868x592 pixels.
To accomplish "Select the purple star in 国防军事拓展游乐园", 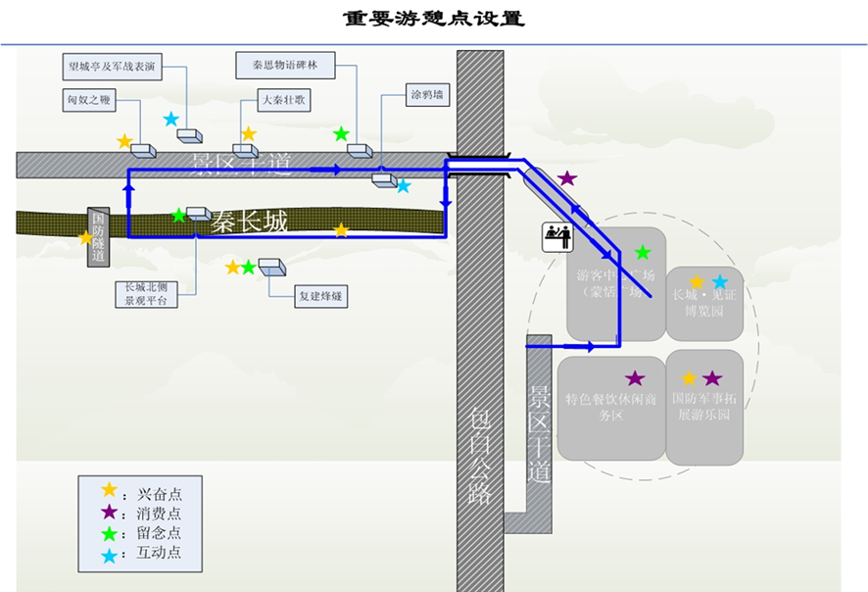I will click(x=712, y=378).
